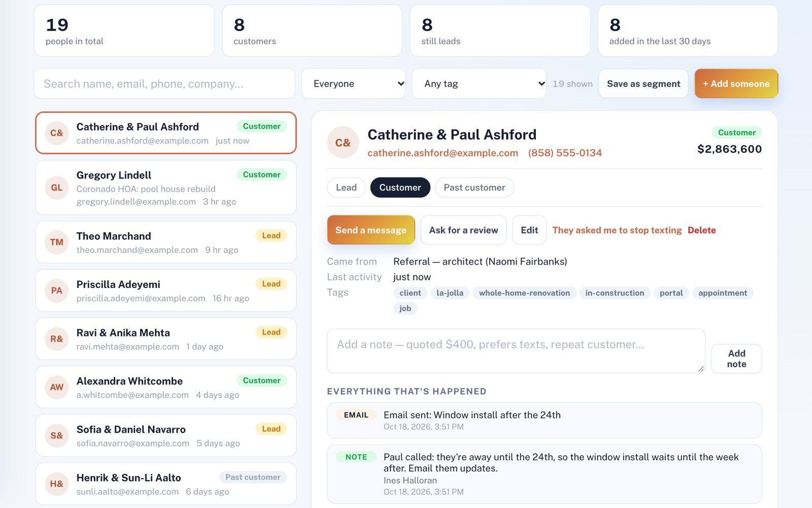This screenshot has height=508, width=812.
Task: Click the Edit button
Action: coord(529,230)
